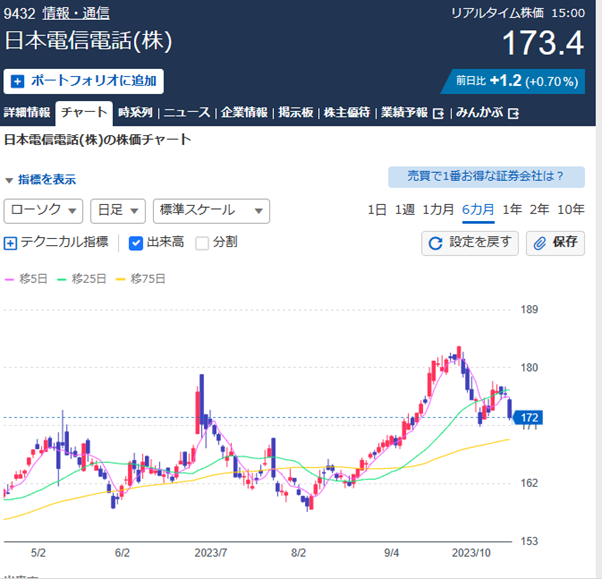602x579 pixels.
Task: Go to 企業情報 tab
Action: 244,112
